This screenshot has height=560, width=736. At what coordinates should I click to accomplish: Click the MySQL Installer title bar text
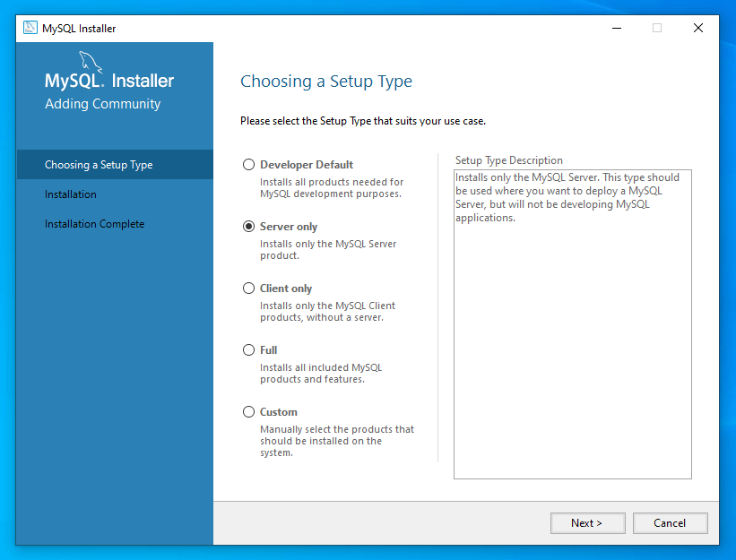click(79, 28)
